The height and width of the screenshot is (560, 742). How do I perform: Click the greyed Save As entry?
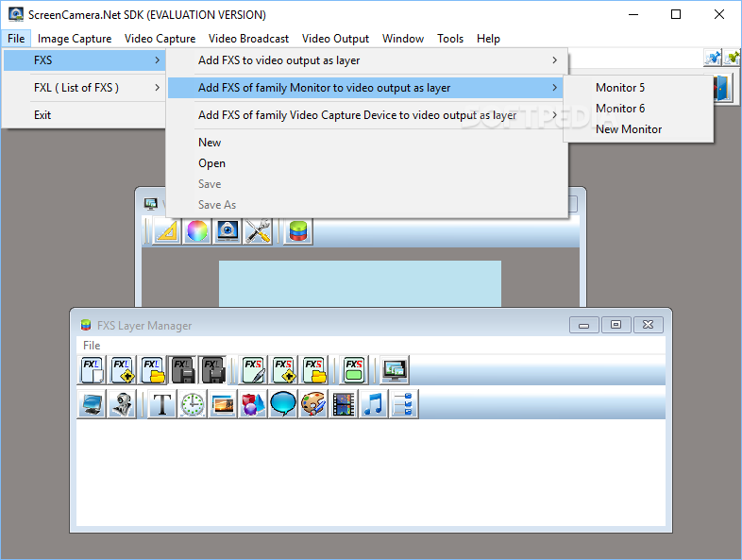coord(366,205)
